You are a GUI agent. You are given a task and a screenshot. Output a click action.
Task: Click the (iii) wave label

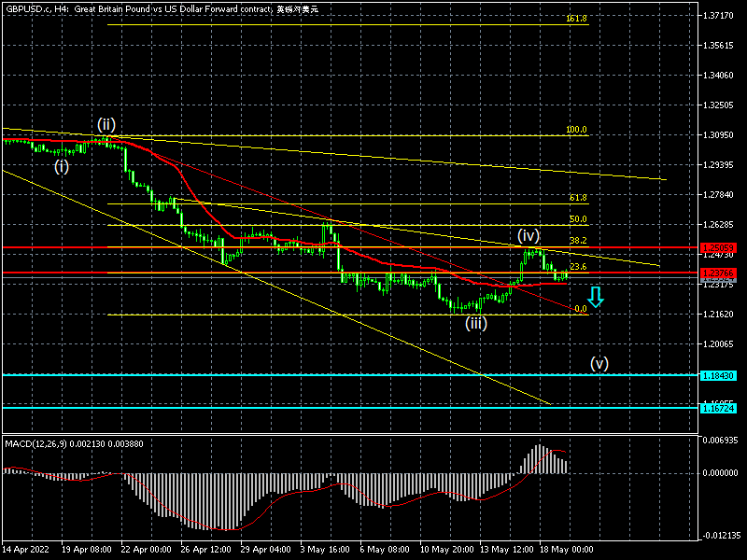476,324
